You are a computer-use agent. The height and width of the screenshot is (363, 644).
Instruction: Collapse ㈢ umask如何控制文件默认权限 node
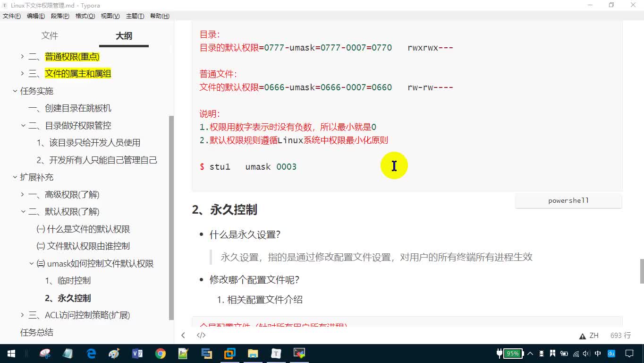32,264
